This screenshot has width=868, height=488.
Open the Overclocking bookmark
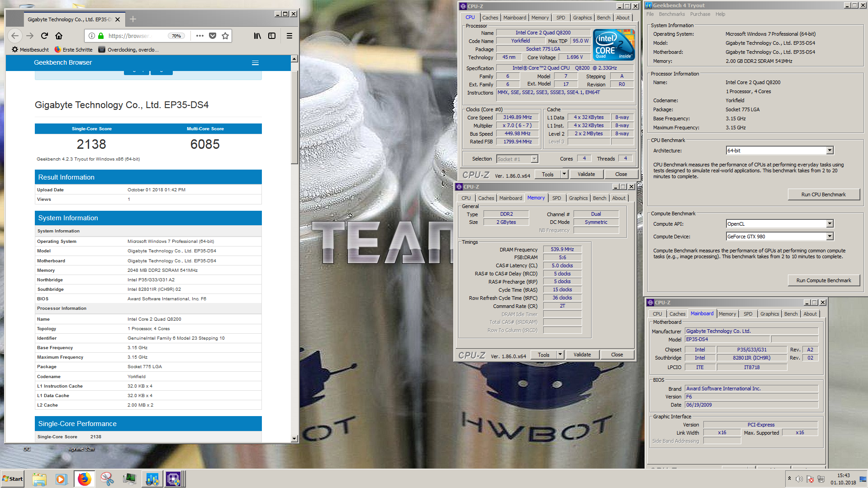click(x=128, y=50)
